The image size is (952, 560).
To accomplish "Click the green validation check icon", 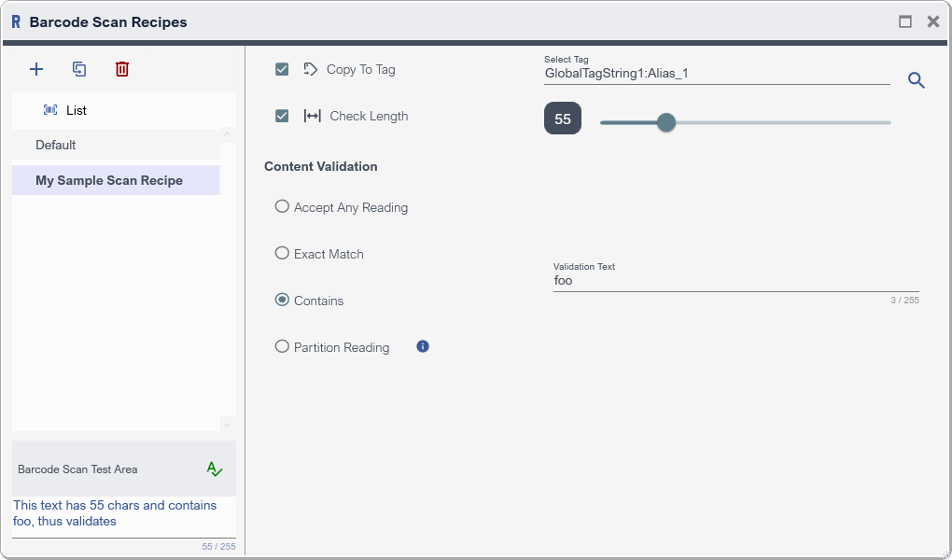I will point(215,469).
